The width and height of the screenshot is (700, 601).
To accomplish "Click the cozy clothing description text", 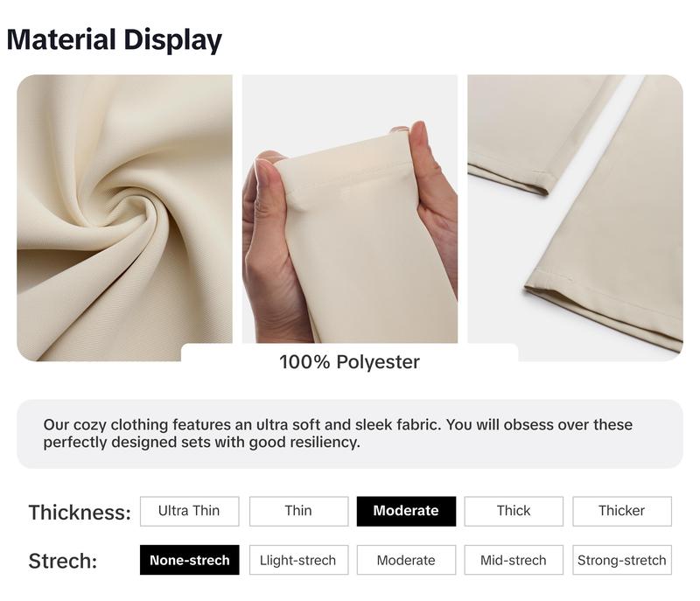I will (338, 433).
